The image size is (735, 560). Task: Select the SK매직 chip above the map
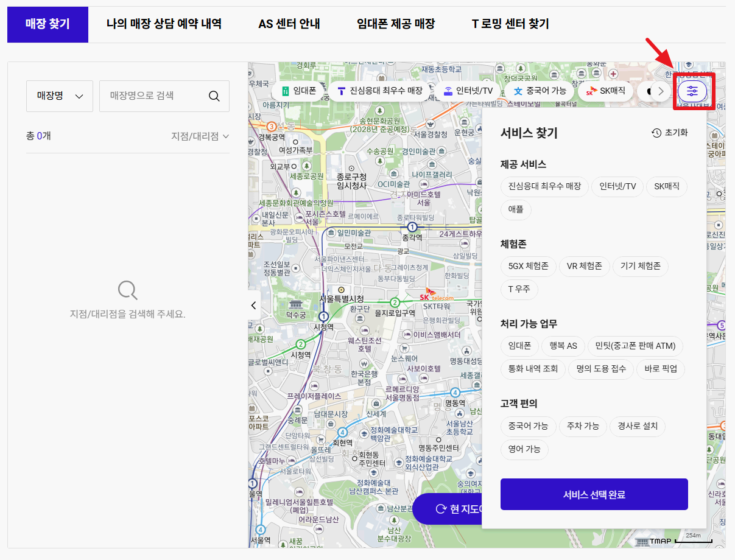click(606, 91)
